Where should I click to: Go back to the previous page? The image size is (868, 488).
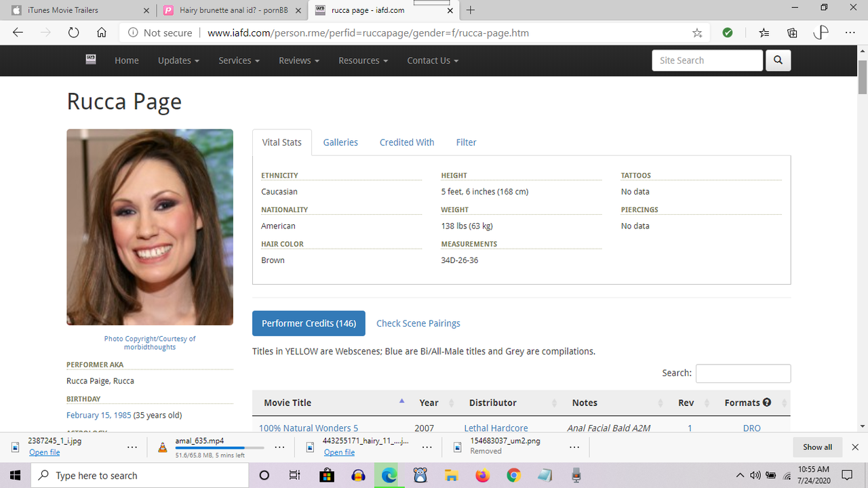coord(18,33)
